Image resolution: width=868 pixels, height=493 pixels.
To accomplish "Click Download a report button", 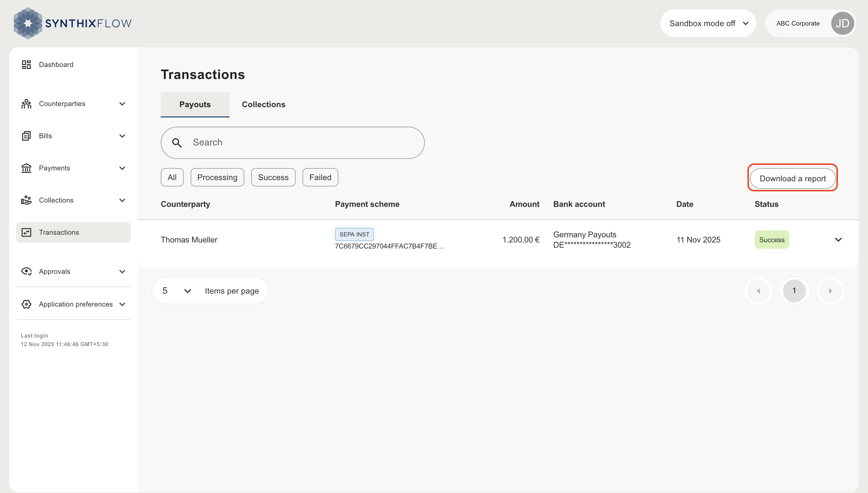I will pos(793,178).
